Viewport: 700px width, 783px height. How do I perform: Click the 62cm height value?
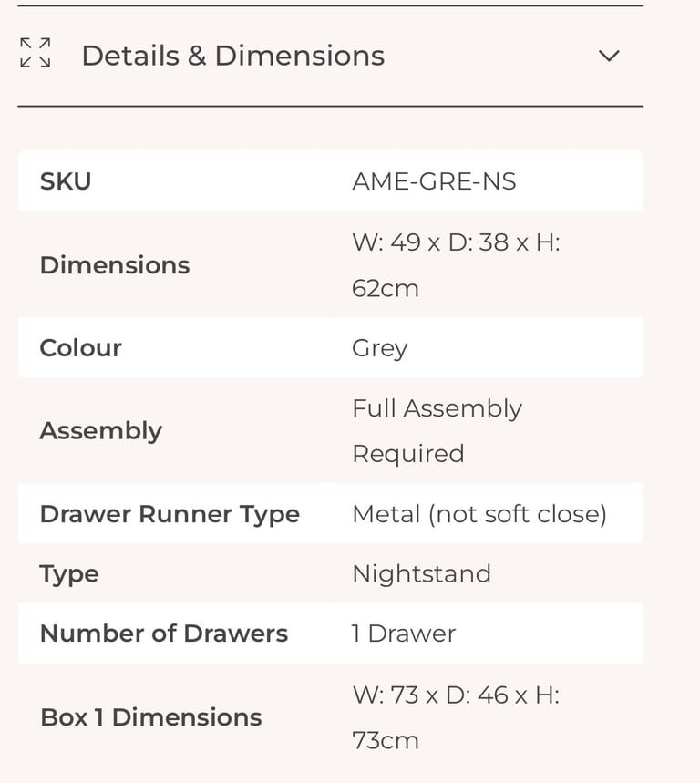[385, 289]
